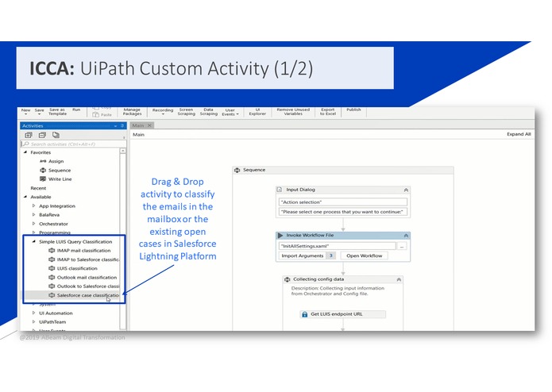
Task: Click Expand All in the designer
Action: tap(519, 134)
